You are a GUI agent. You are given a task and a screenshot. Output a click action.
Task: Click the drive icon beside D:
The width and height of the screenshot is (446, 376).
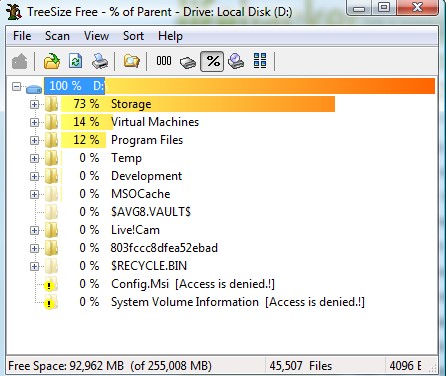34,89
